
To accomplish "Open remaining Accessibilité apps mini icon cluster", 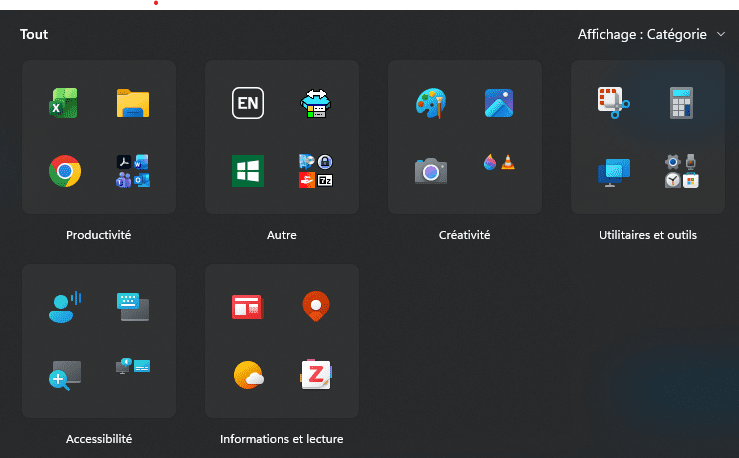I will coord(133,366).
